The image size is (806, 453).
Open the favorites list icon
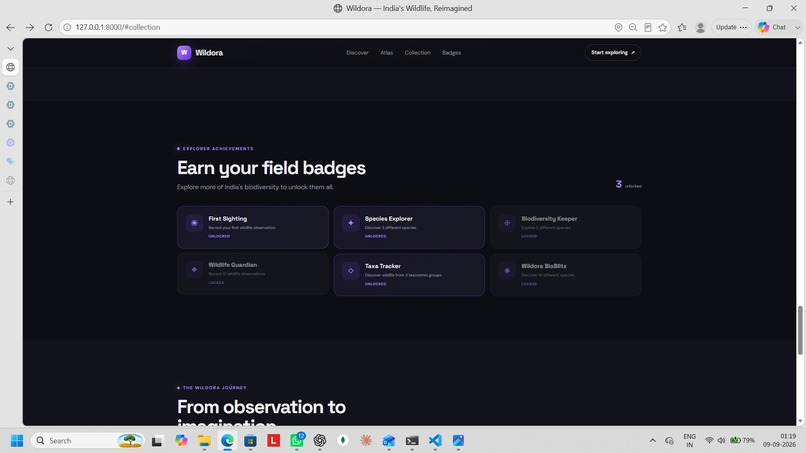[682, 27]
